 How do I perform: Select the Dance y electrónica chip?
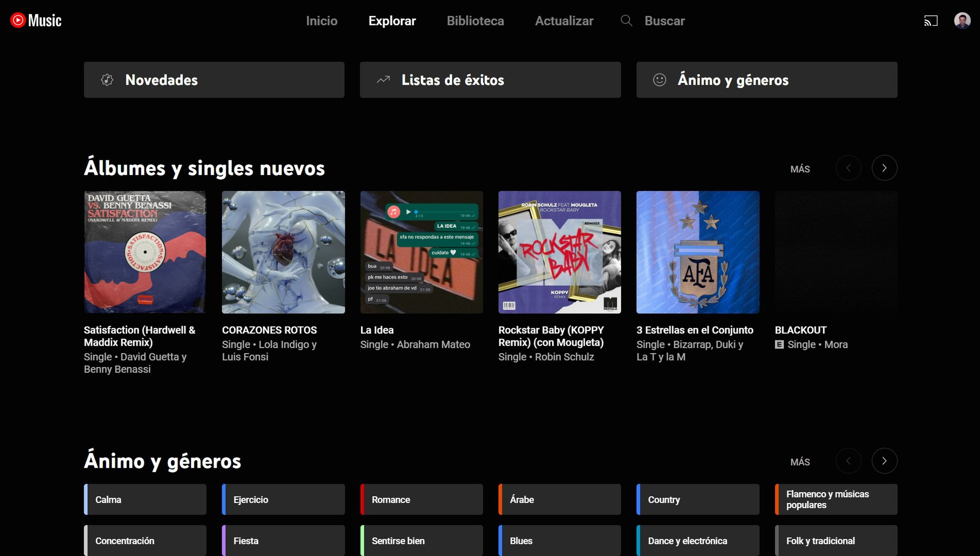[698, 541]
